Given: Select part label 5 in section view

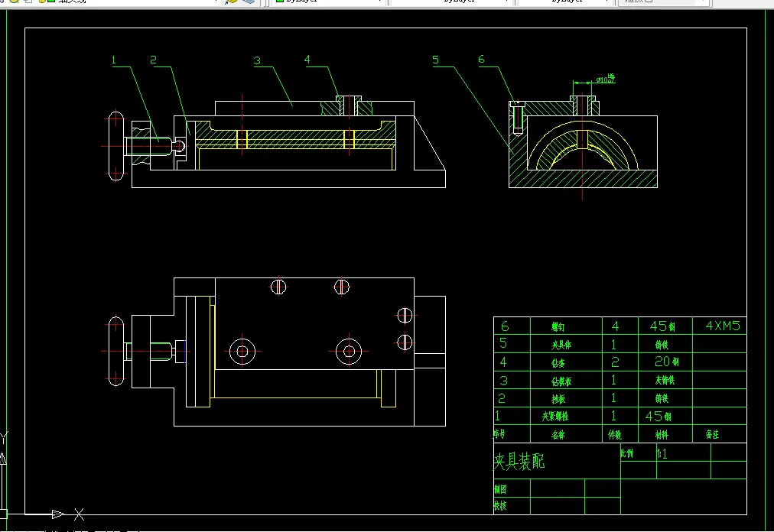Looking at the screenshot, I should pyautogui.click(x=435, y=60).
